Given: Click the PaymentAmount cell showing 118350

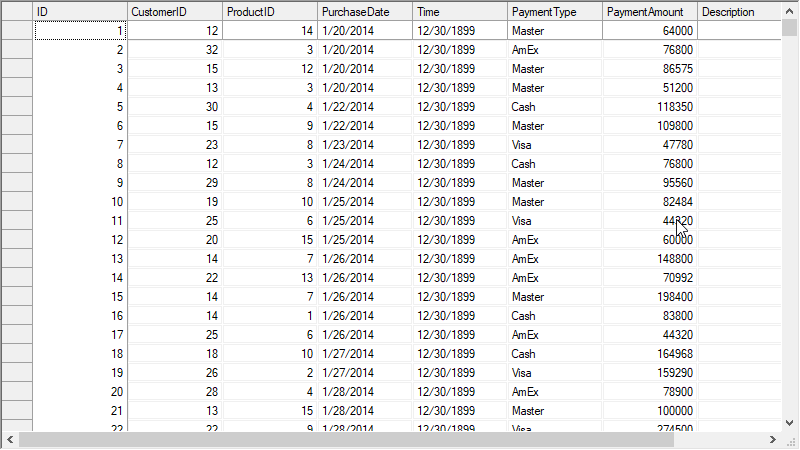Looking at the screenshot, I should coord(650,107).
